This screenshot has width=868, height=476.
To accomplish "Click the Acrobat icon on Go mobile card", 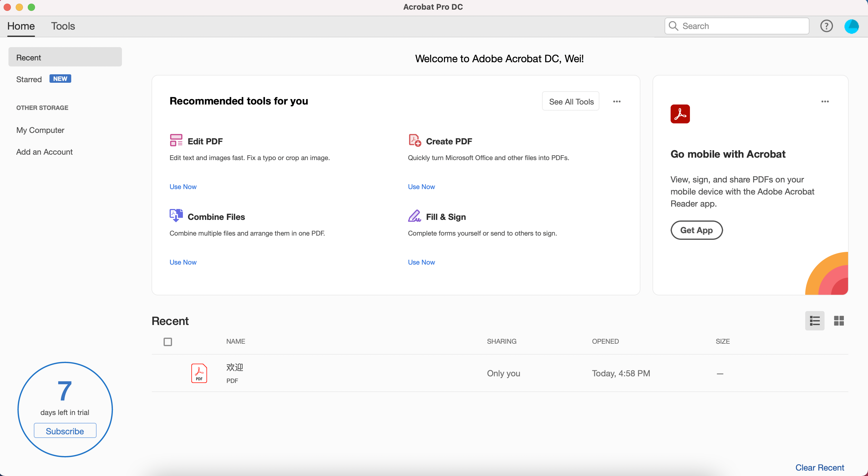I will (680, 114).
